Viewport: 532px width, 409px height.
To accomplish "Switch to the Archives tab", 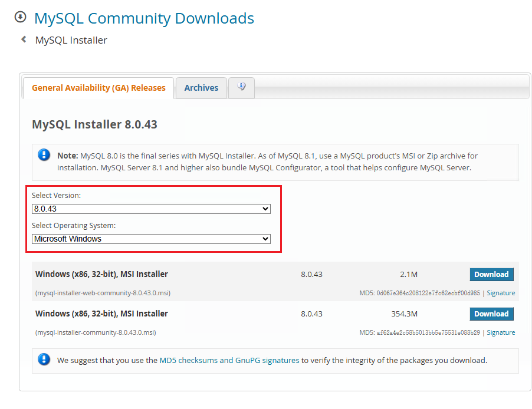I will [x=201, y=87].
